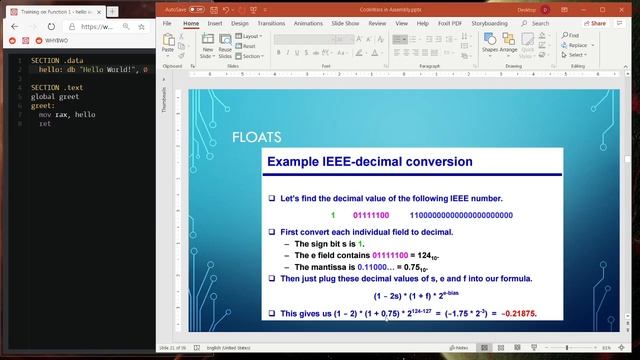Start Slide Show from status bar icon
The image size is (640, 360).
point(534,348)
